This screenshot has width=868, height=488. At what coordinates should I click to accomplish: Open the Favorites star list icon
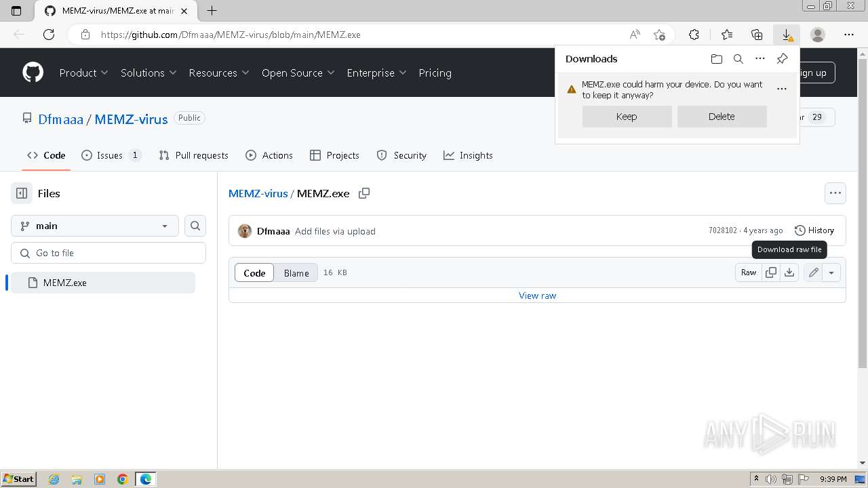coord(727,35)
